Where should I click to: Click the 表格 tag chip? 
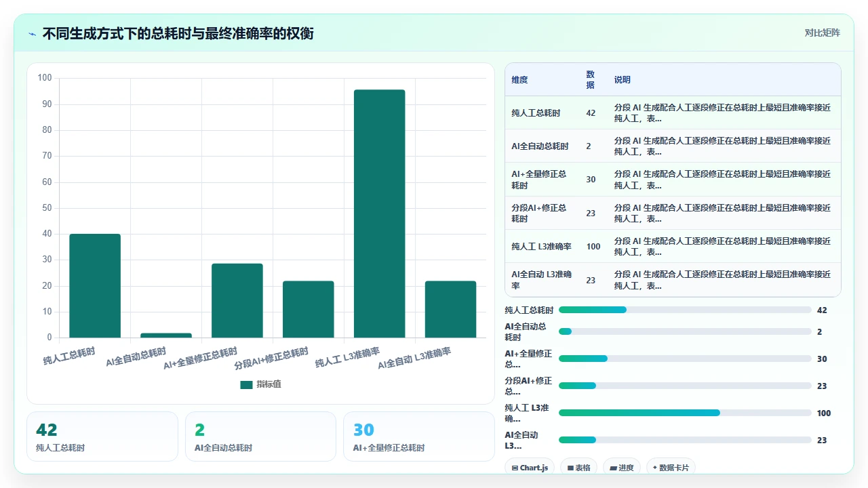point(578,468)
